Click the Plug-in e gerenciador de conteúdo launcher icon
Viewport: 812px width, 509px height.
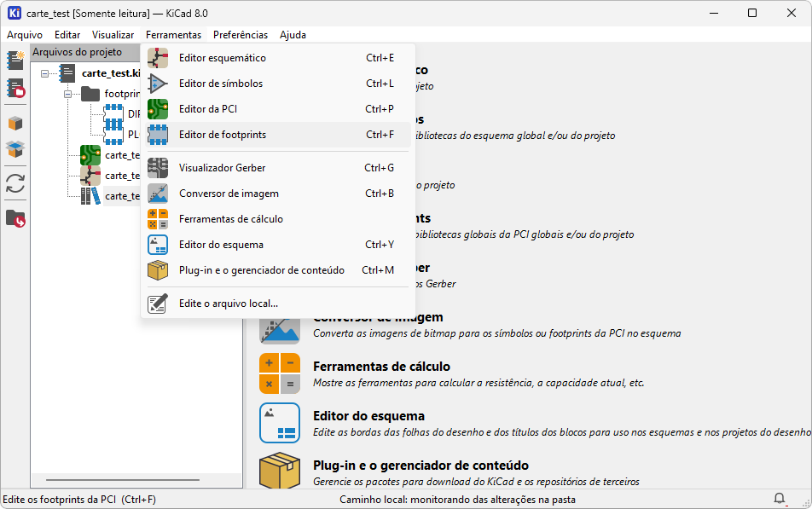tap(280, 472)
